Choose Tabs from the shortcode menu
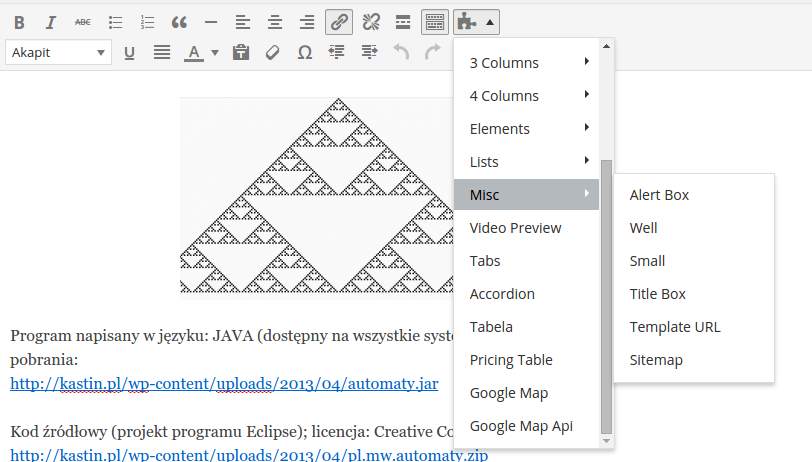 tap(527, 261)
